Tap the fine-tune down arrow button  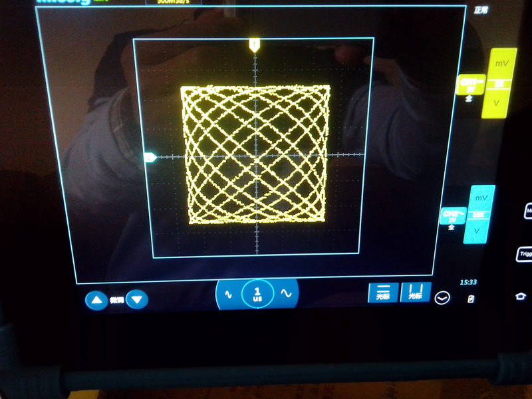coord(137,300)
